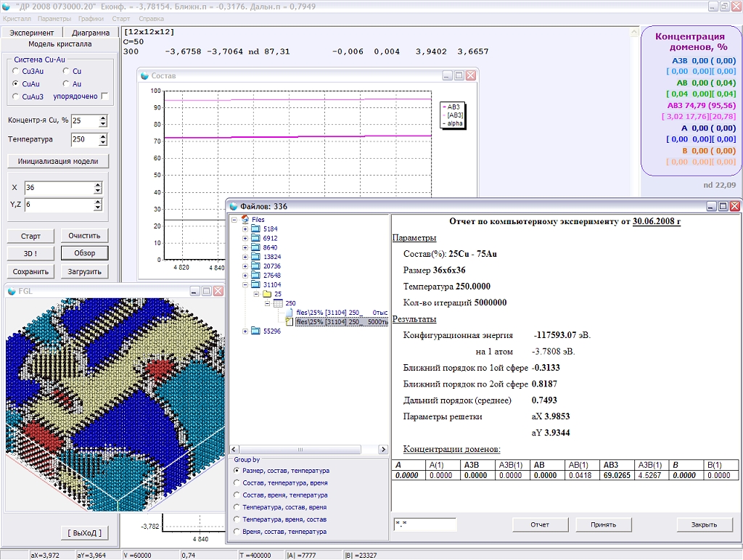The image size is (743, 560).
Task: Click the Закрыть button
Action: (x=705, y=524)
